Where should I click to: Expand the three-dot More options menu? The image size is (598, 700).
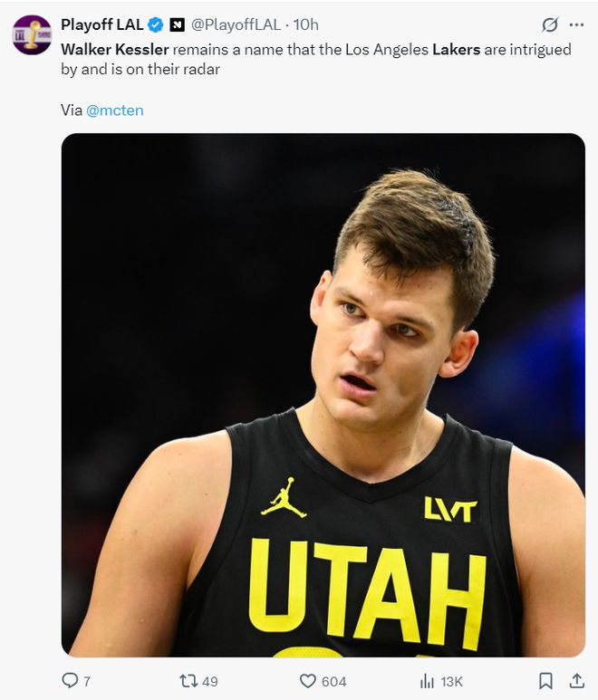click(x=576, y=24)
